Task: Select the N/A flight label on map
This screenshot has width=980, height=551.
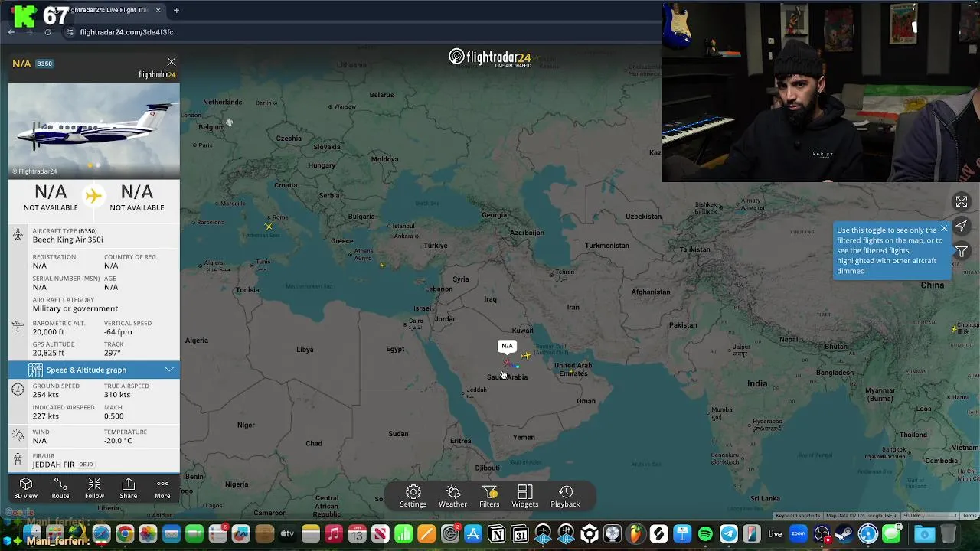Action: 507,346
